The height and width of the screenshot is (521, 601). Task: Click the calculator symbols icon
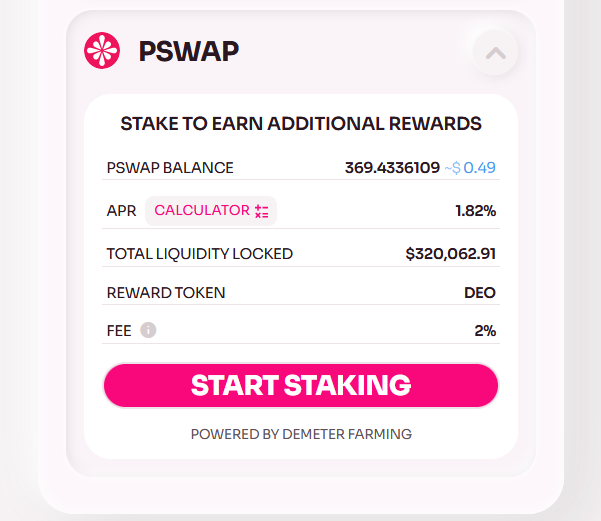pos(262,211)
